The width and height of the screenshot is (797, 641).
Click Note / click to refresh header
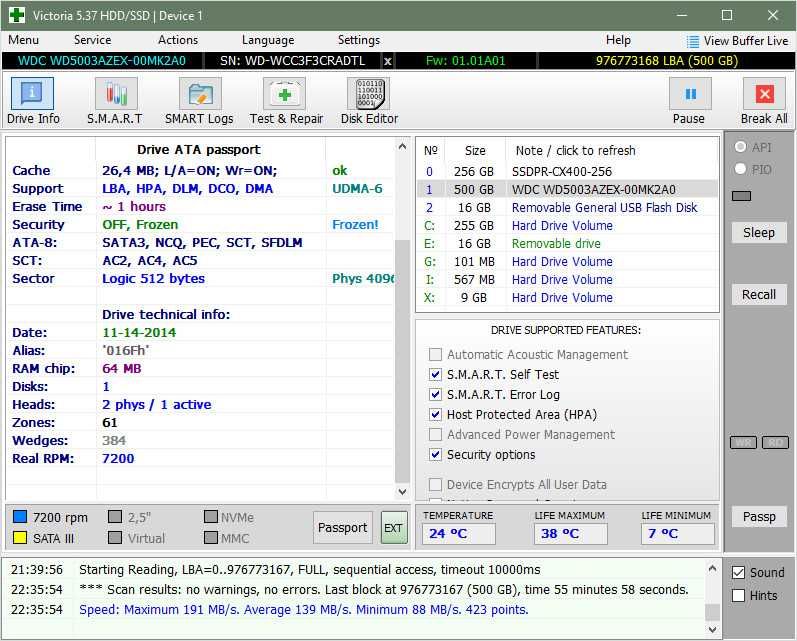coord(575,150)
